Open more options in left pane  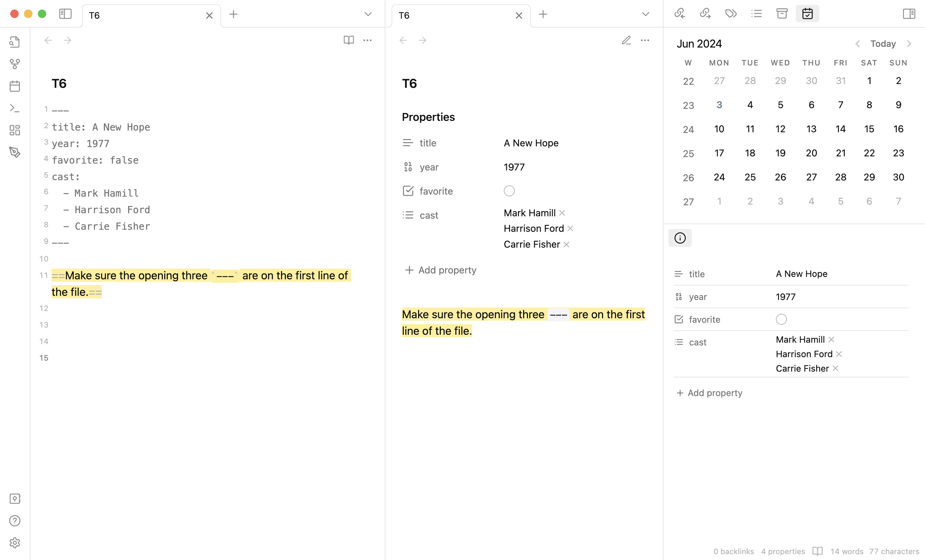(367, 40)
